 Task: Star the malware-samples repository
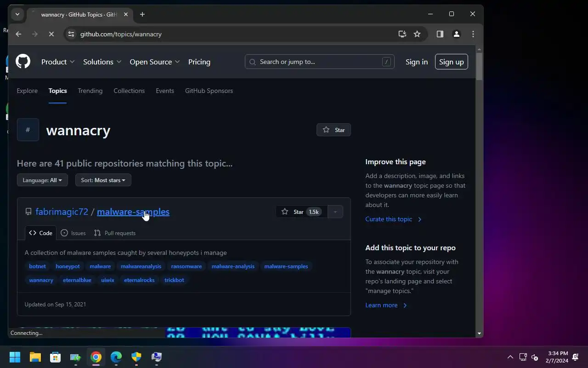[301, 212]
